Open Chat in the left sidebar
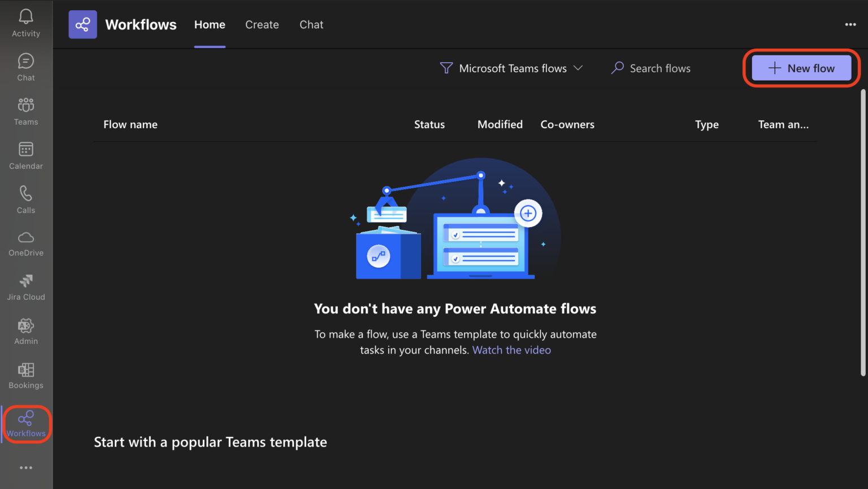 pos(26,67)
